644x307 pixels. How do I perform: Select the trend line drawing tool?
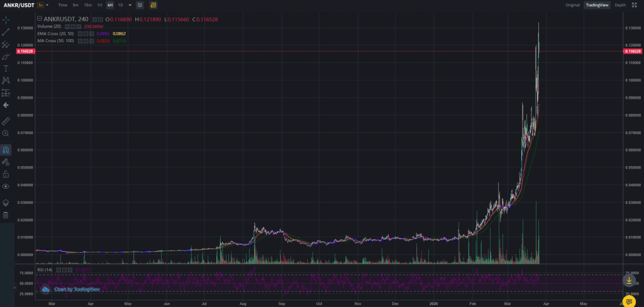pyautogui.click(x=6, y=32)
